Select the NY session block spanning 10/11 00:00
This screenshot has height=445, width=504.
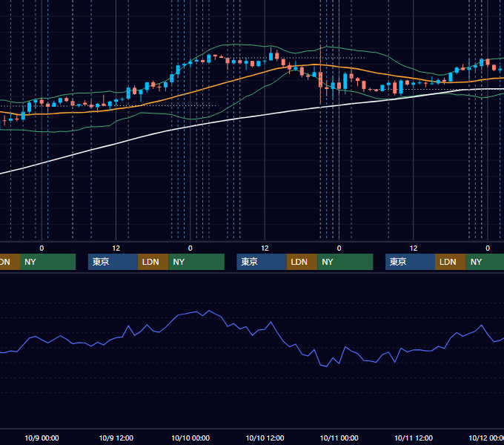pos(345,262)
